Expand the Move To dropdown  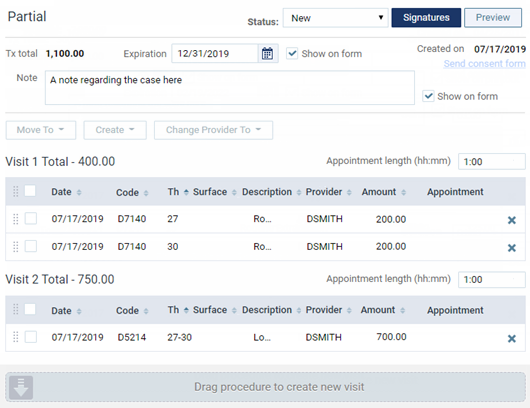point(41,130)
